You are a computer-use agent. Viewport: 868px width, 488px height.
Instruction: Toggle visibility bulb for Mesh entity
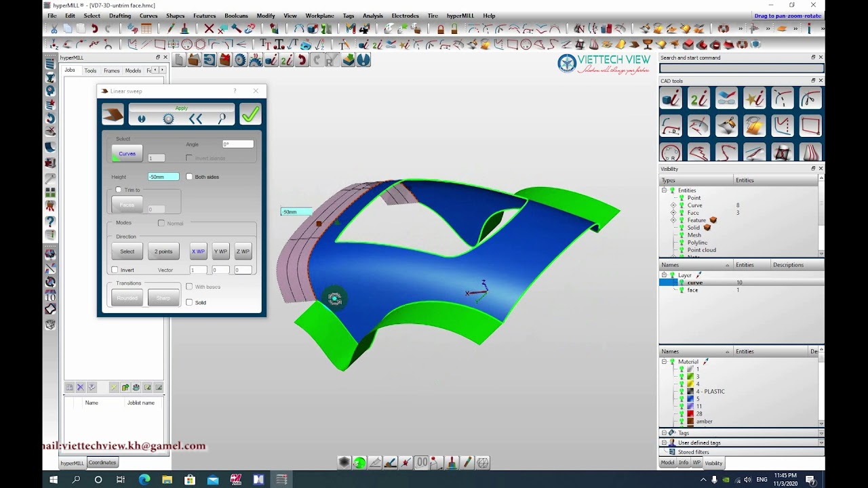(x=682, y=235)
